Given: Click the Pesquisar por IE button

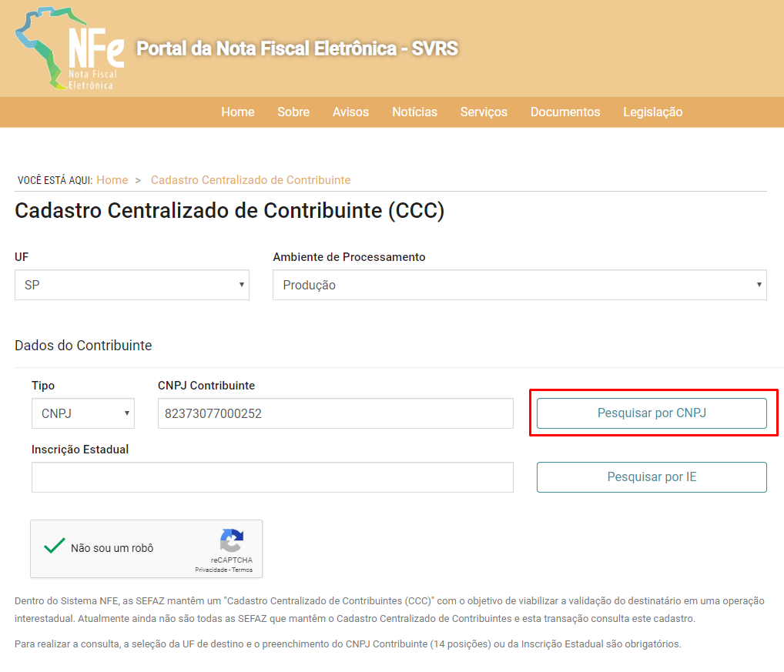Looking at the screenshot, I should pos(652,477).
